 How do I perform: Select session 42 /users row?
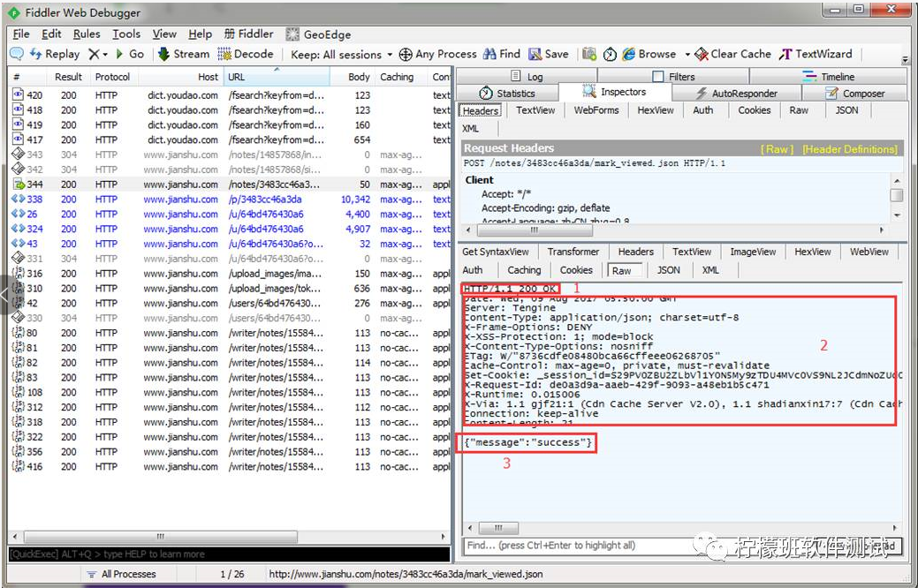(230, 303)
